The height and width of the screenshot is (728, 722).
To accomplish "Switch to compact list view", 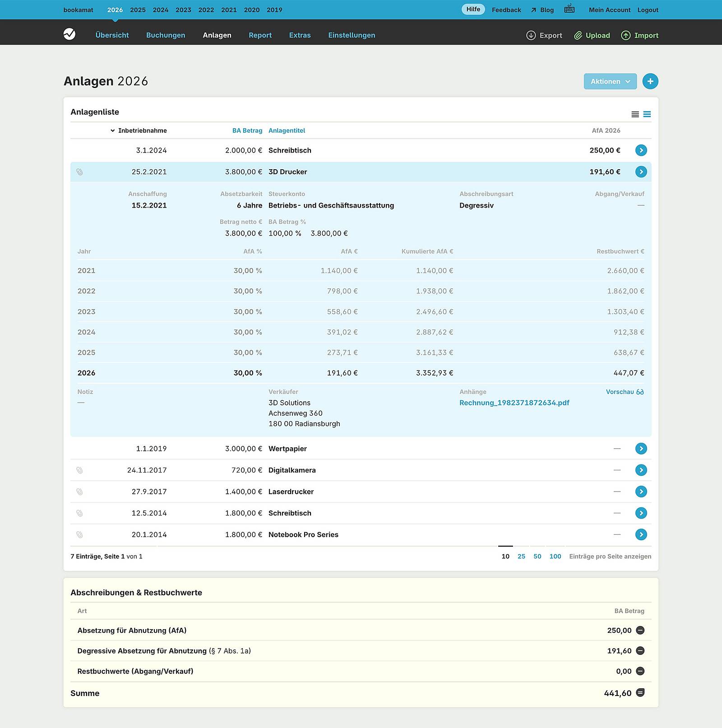I will tap(635, 114).
